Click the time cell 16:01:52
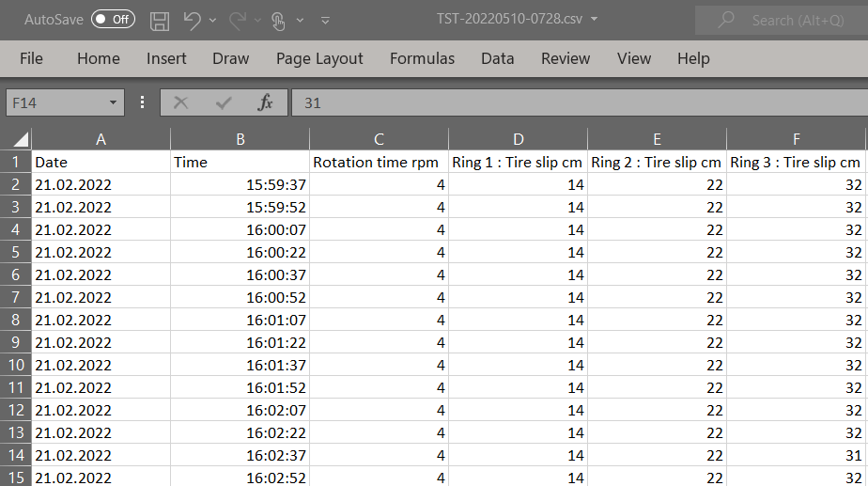The height and width of the screenshot is (486, 868). pyautogui.click(x=240, y=387)
